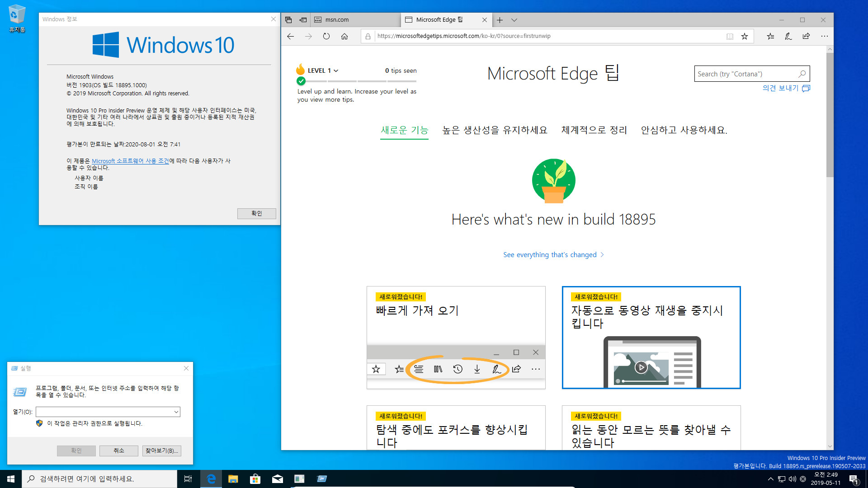
Task: Select 새로운 기능 category tab
Action: [404, 130]
